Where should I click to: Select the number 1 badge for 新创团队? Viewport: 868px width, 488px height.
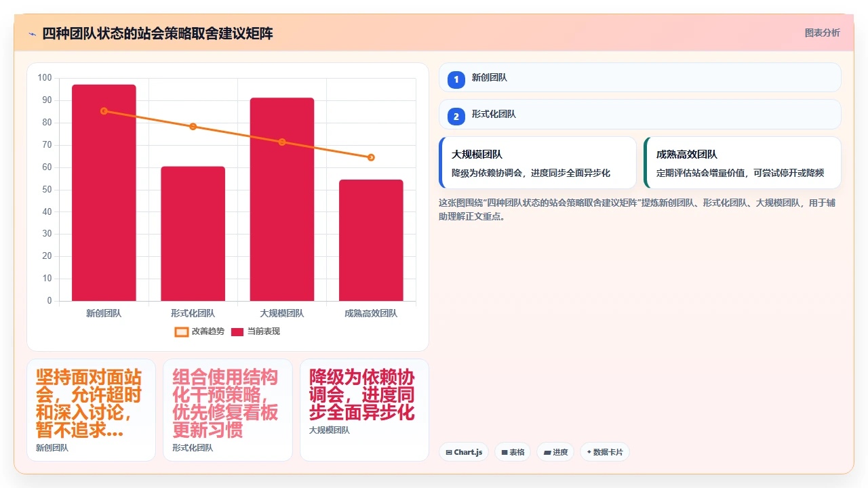[x=456, y=79]
